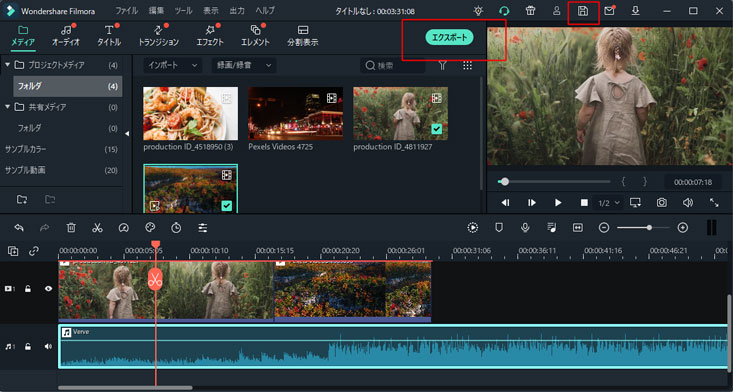Delete selected clip with trash icon
This screenshot has width=733, height=392.
(71, 228)
